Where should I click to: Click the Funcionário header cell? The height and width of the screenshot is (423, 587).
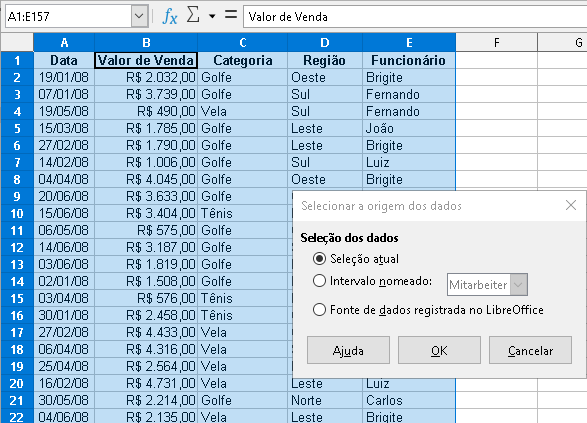[x=409, y=60]
